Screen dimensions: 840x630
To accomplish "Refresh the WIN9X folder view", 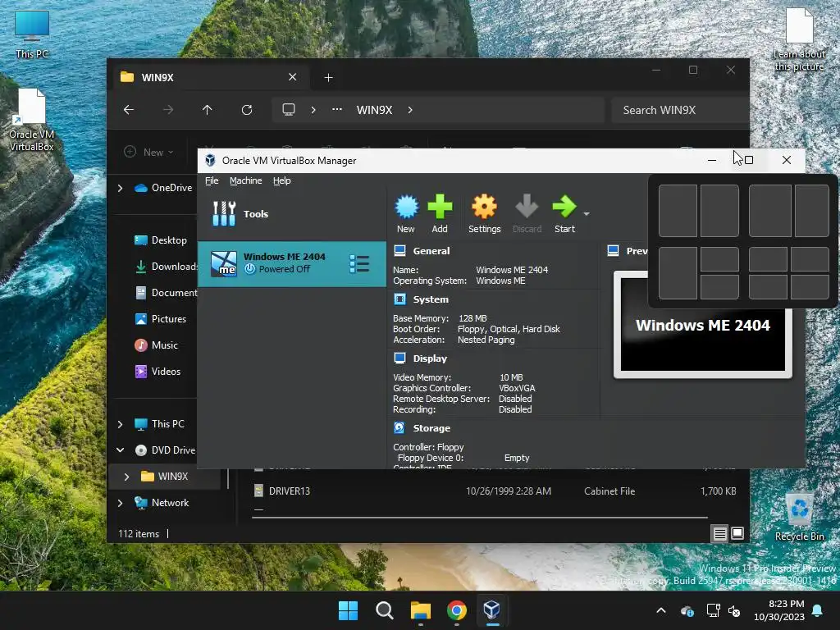I will click(247, 110).
